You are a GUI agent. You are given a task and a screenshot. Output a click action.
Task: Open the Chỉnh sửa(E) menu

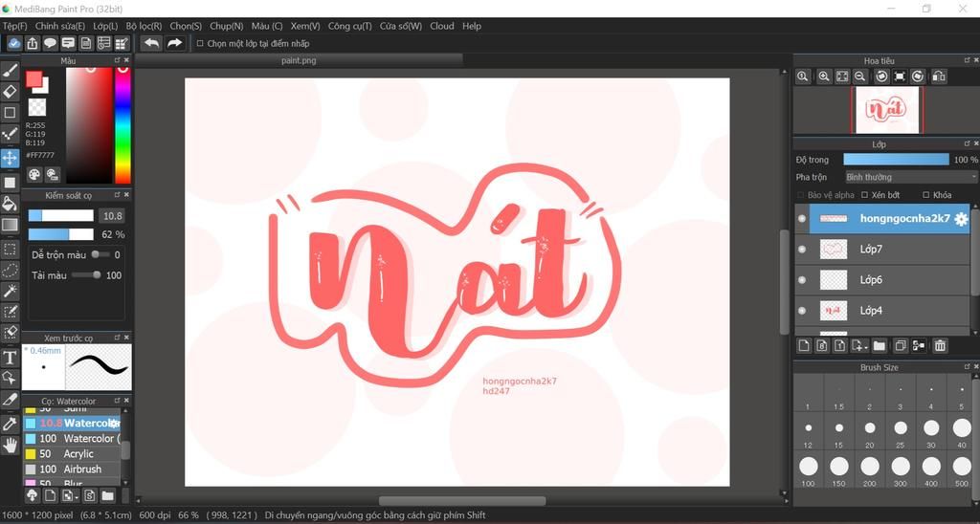point(60,26)
